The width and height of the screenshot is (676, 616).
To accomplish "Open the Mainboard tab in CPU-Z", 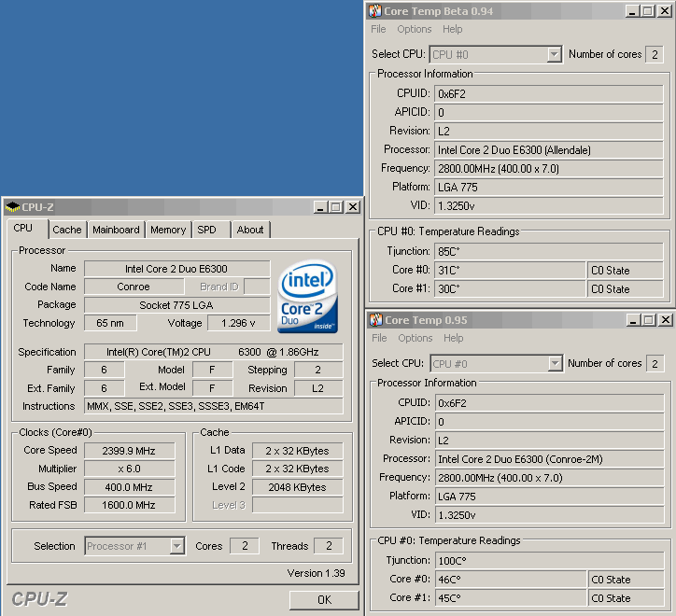I will click(x=116, y=230).
